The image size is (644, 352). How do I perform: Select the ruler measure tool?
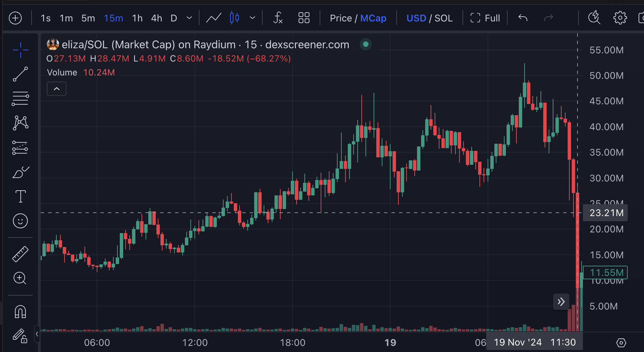[20, 254]
